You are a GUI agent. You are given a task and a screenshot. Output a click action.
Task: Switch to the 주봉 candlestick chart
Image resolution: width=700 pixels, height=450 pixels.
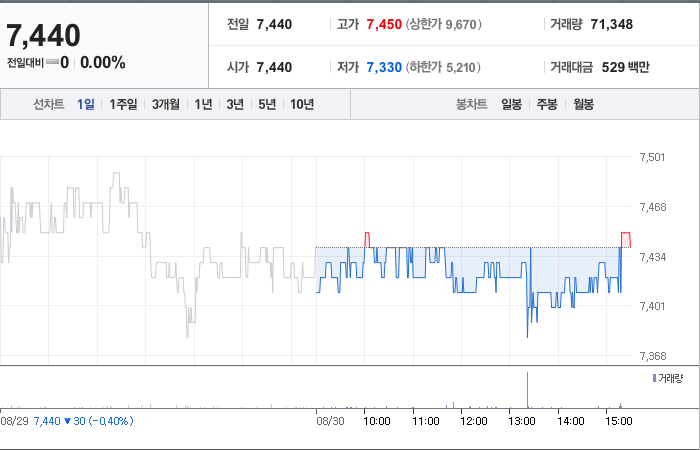click(547, 104)
